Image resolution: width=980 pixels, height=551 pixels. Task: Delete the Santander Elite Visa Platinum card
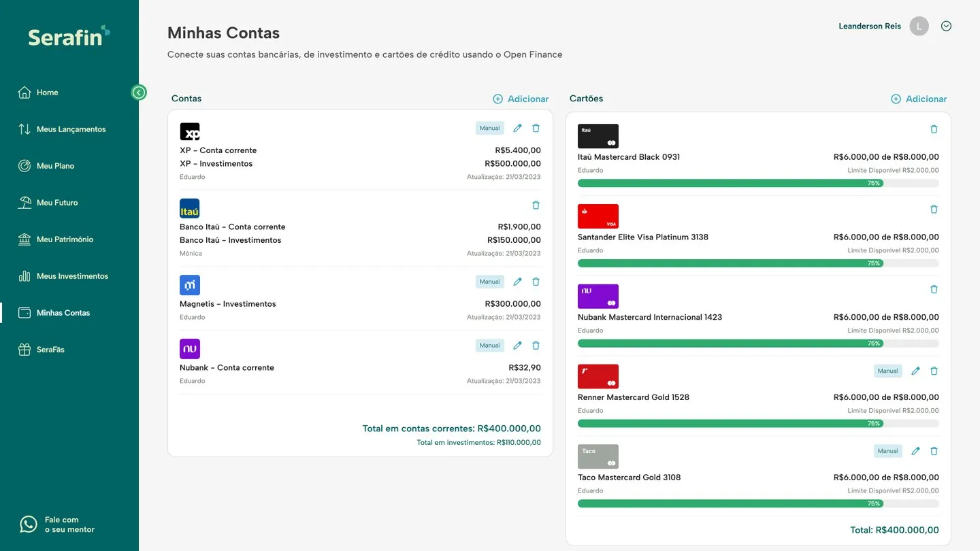click(934, 210)
